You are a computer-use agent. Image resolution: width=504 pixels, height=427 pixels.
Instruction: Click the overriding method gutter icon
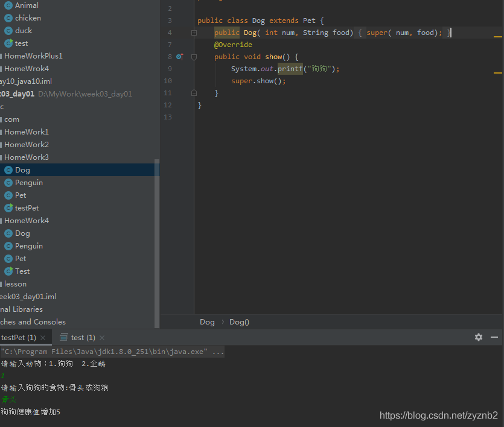click(x=180, y=57)
